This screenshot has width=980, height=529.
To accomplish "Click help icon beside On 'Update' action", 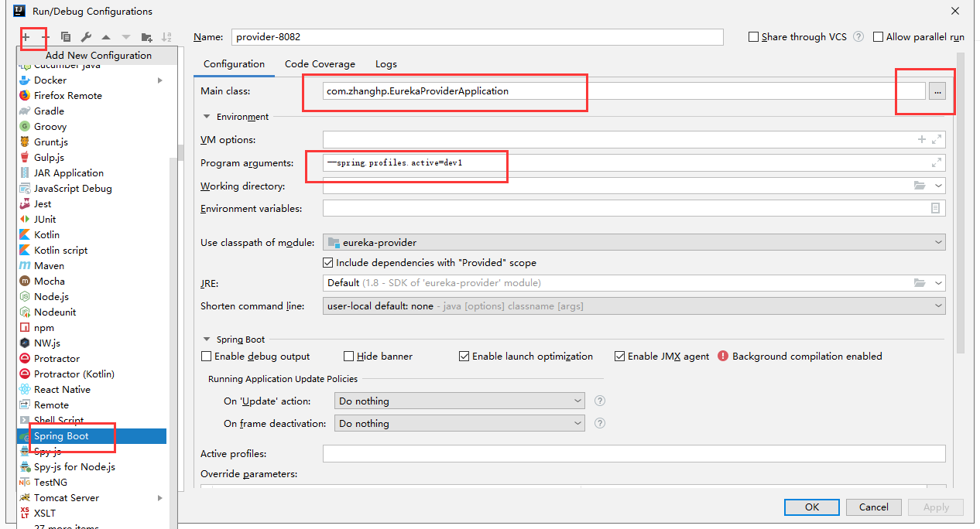I will 599,401.
